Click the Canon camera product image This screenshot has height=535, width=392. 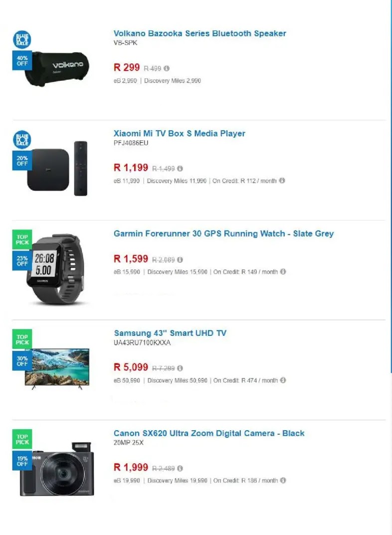[57, 469]
